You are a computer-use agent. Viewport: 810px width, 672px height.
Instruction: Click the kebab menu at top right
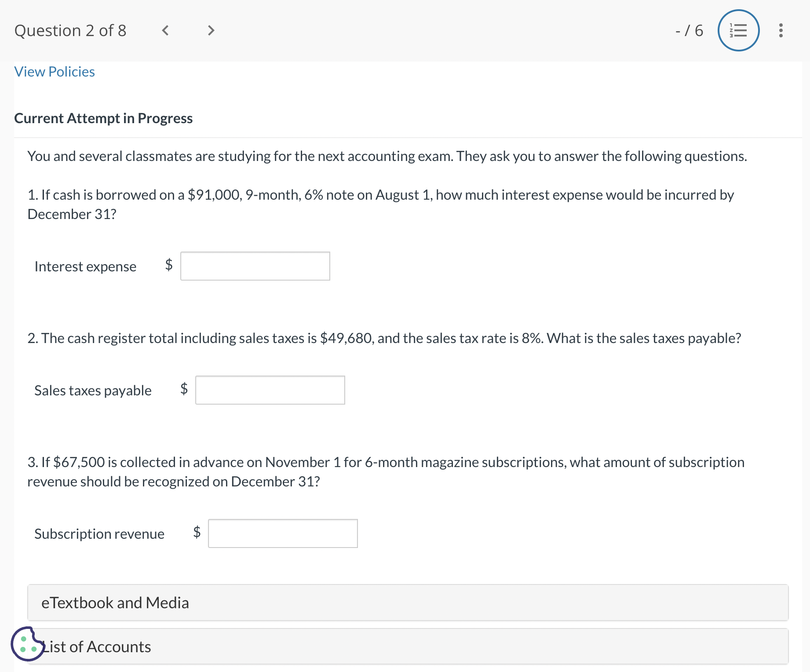click(x=781, y=30)
